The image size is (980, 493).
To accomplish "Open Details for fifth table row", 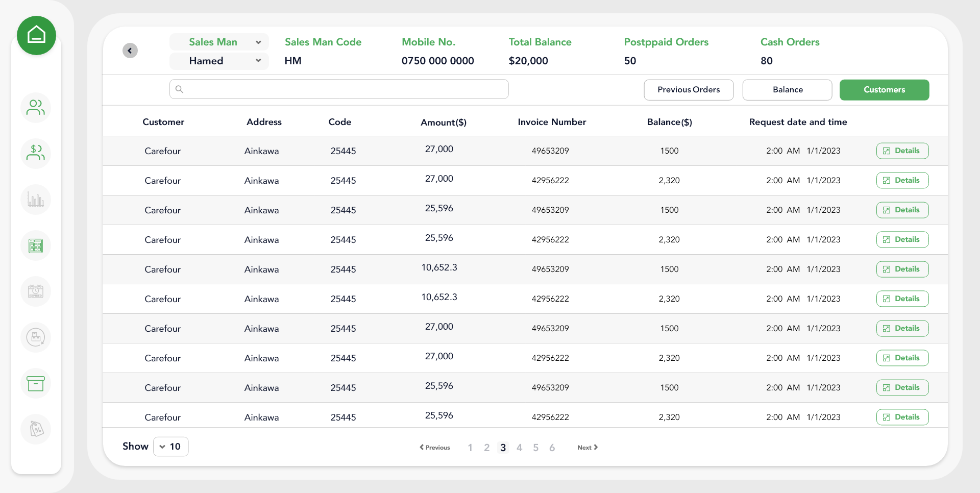I will 902,269.
